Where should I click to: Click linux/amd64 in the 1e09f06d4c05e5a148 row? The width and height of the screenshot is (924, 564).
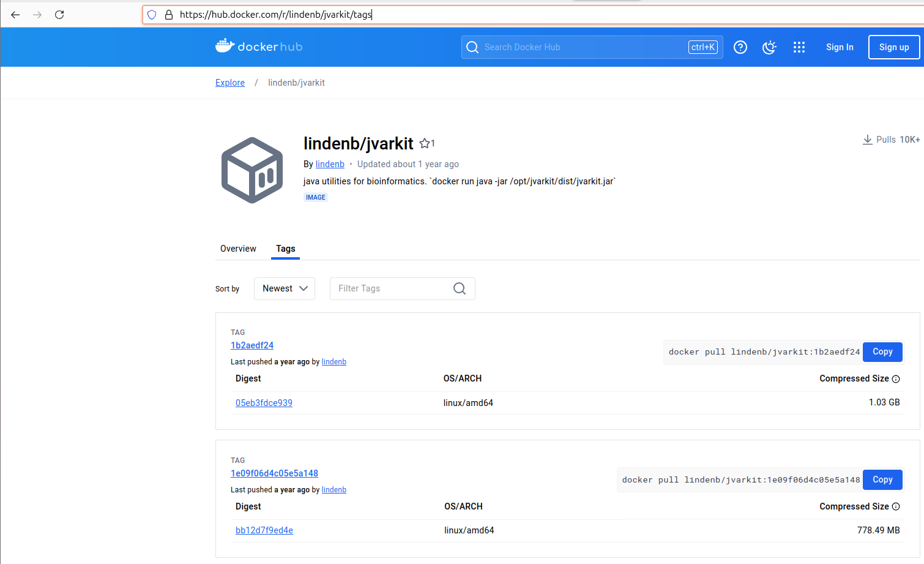point(469,530)
